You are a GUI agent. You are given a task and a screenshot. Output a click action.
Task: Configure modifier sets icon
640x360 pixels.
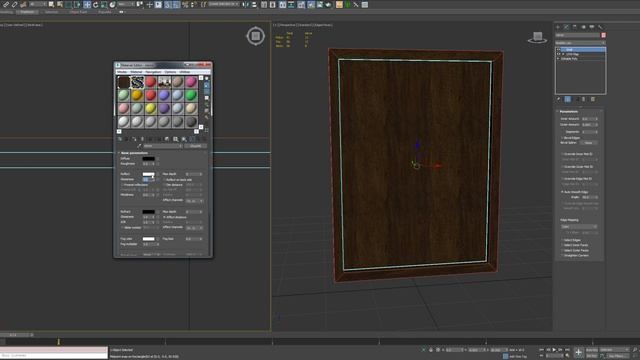(593, 99)
